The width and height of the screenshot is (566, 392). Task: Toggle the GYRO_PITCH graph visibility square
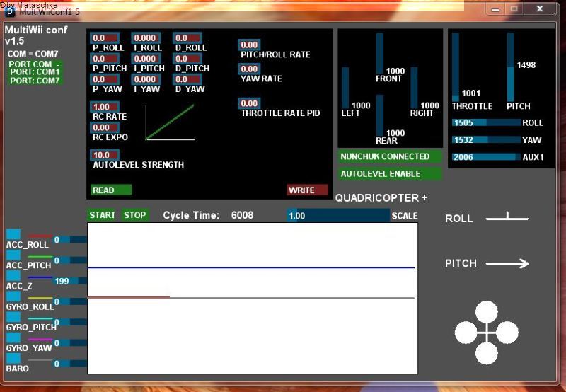point(13,316)
